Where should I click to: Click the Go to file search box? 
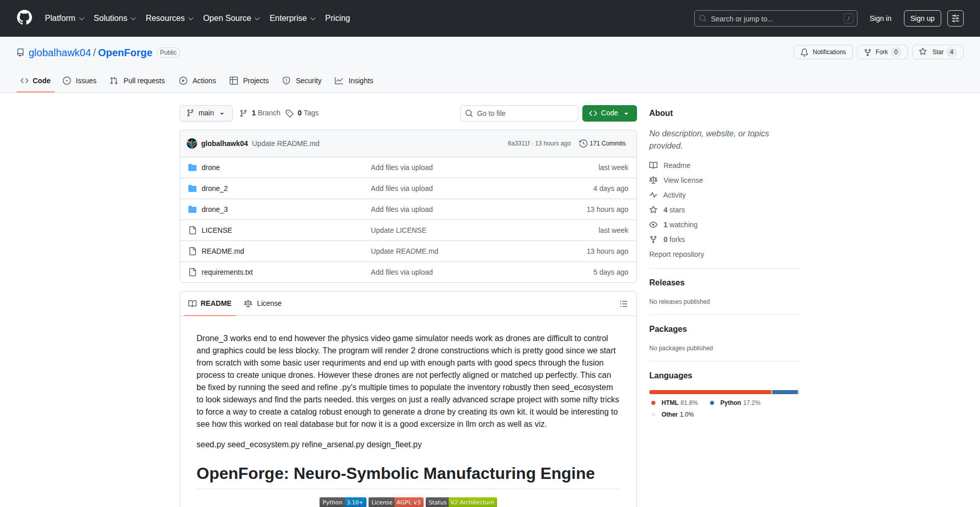(x=519, y=113)
